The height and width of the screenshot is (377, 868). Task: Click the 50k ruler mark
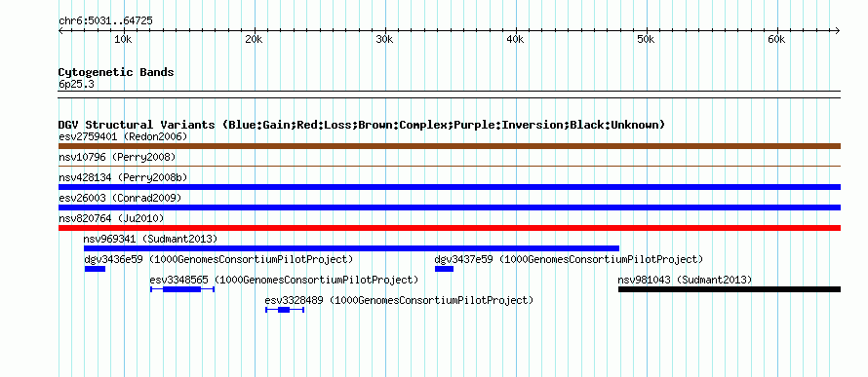[646, 40]
